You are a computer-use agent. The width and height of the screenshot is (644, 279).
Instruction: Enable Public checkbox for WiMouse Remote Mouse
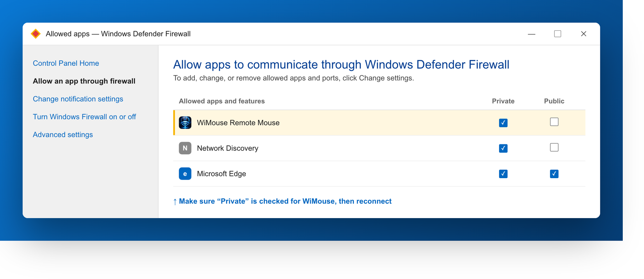[x=554, y=122]
